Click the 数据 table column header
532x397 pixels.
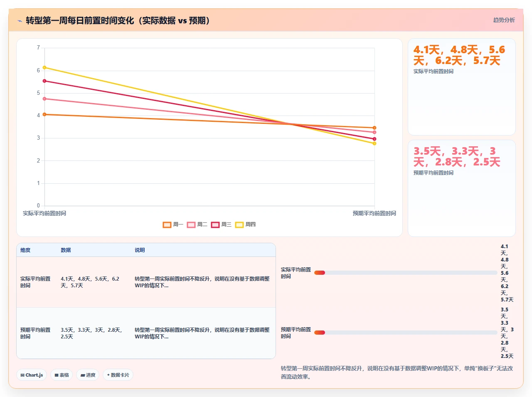66,250
